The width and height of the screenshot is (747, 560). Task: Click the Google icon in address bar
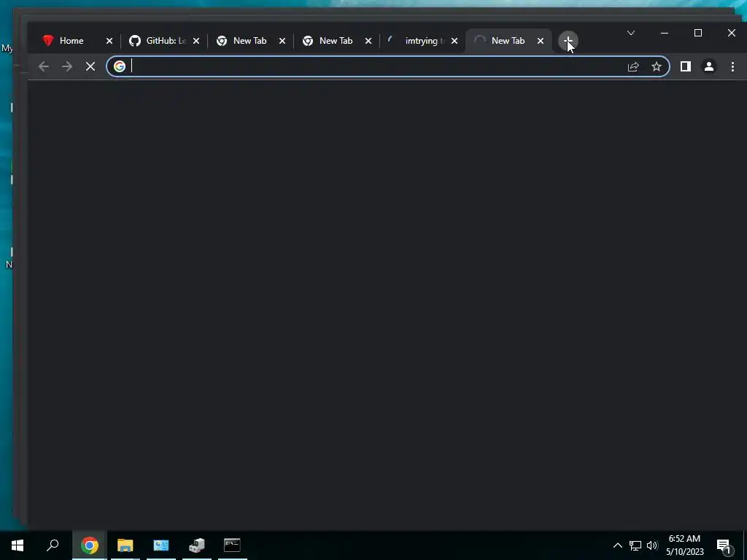tap(120, 66)
